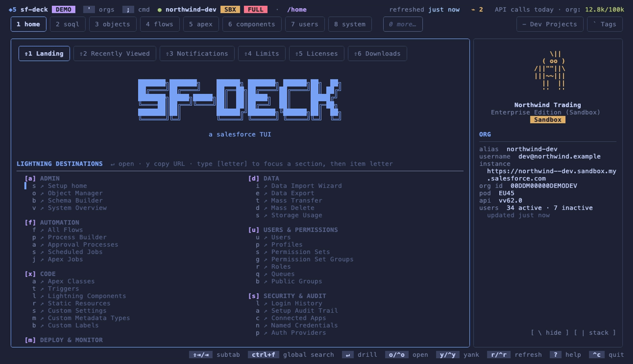Click the ? help hint
This screenshot has width=633, height=364.
[565, 355]
